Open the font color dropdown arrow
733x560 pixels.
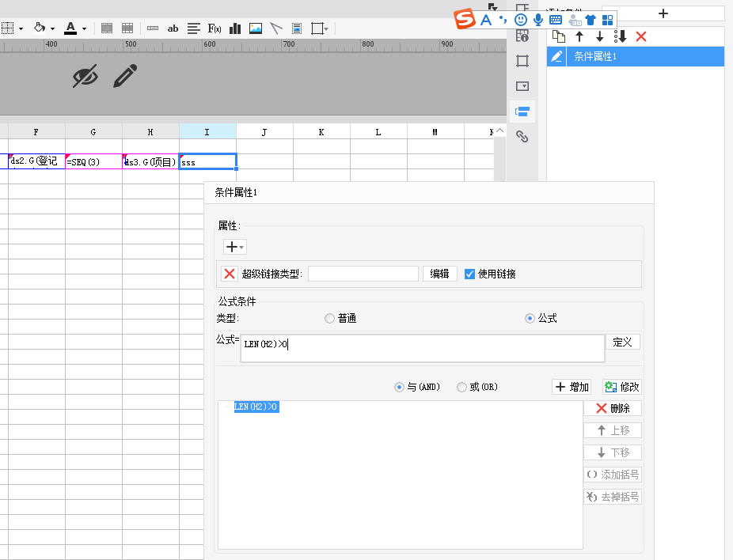[x=84, y=29]
